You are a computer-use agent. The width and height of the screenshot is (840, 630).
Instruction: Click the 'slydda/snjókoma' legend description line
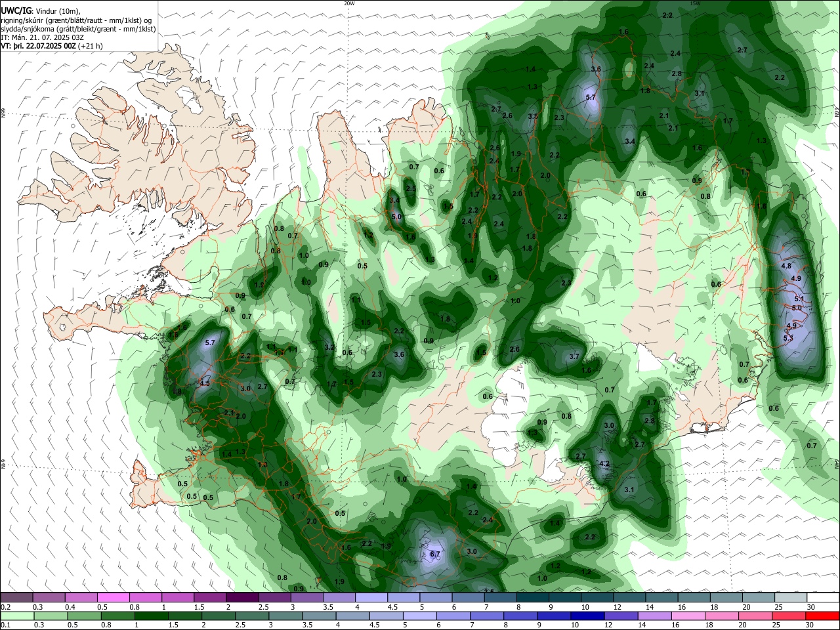(78, 29)
